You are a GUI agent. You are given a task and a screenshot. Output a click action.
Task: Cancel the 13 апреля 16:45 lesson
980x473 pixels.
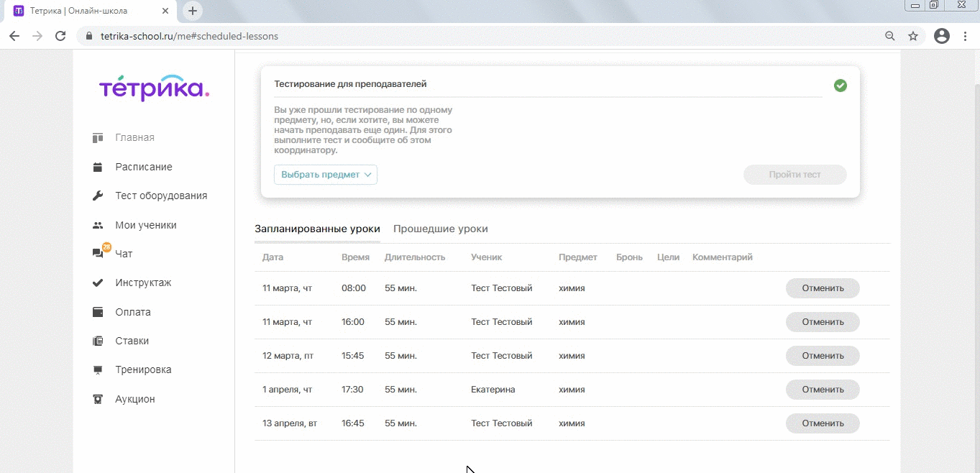click(823, 423)
